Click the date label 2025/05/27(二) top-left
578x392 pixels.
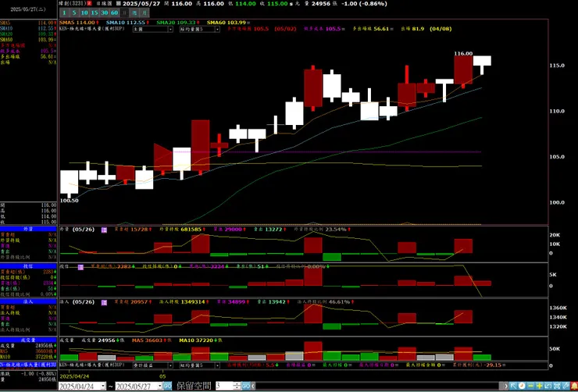click(x=28, y=9)
